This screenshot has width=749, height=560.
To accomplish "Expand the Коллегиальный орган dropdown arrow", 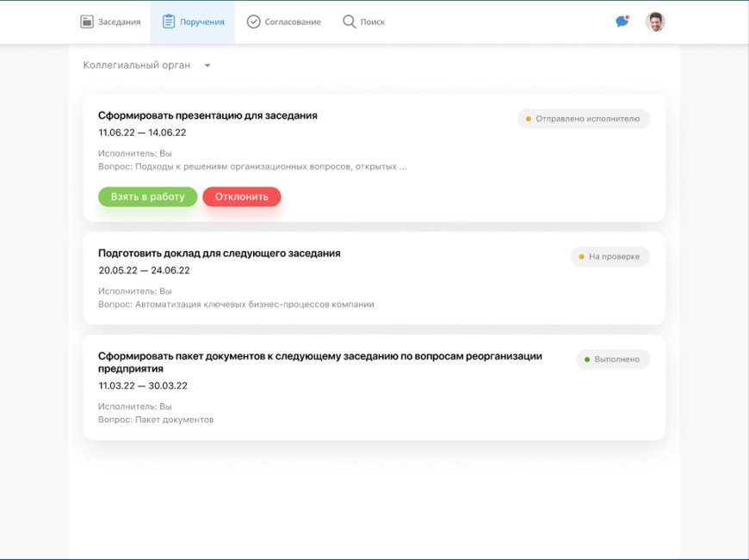I will (207, 65).
